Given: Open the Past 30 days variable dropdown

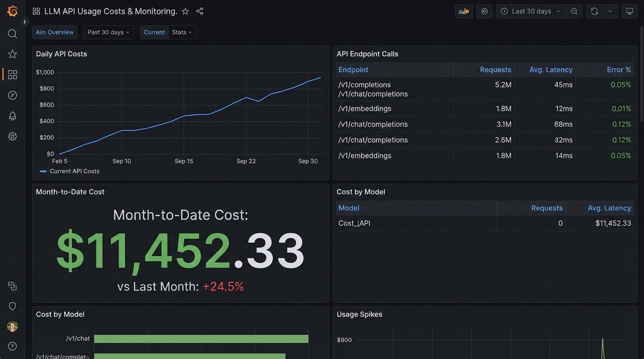Looking at the screenshot, I should click(109, 32).
